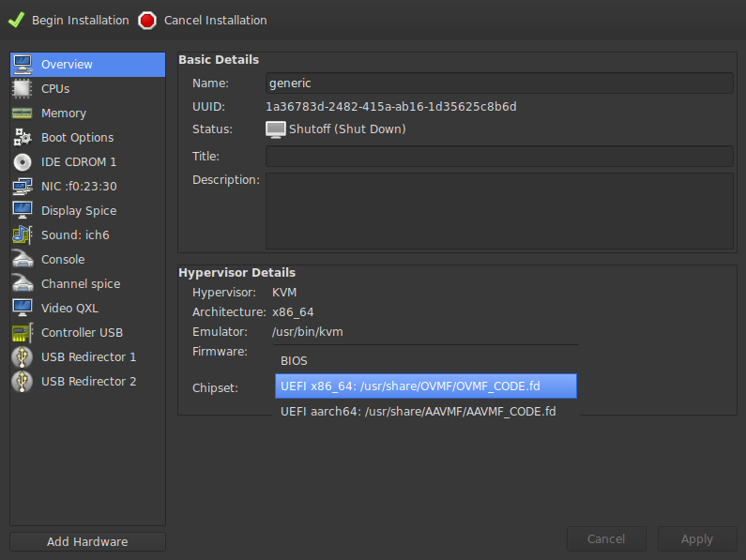Focus the empty Title input field

[499, 156]
